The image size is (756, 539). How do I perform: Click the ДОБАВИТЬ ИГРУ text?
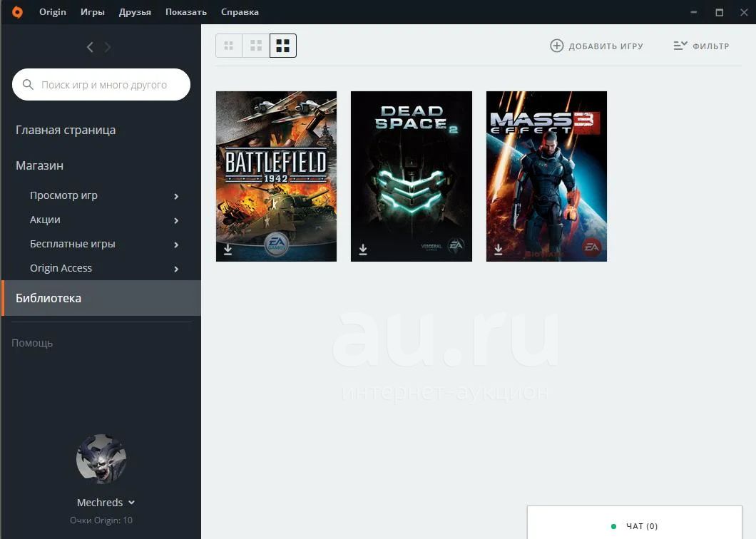click(606, 46)
